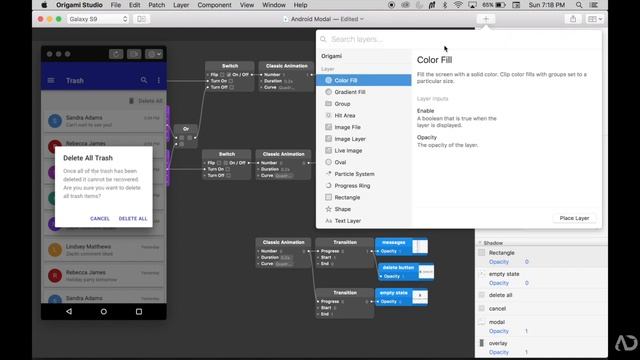Tap the Android back navigation triangle

coord(69,311)
